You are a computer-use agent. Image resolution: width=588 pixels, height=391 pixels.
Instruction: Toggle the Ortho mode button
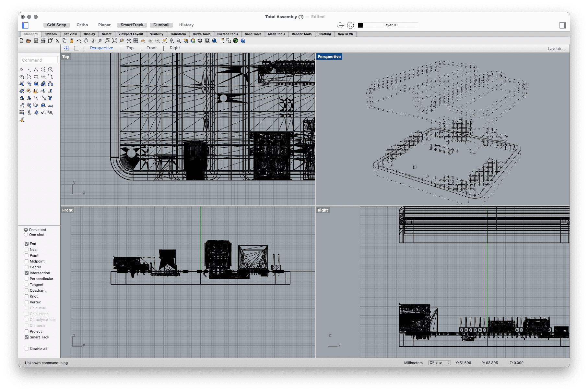pyautogui.click(x=82, y=25)
